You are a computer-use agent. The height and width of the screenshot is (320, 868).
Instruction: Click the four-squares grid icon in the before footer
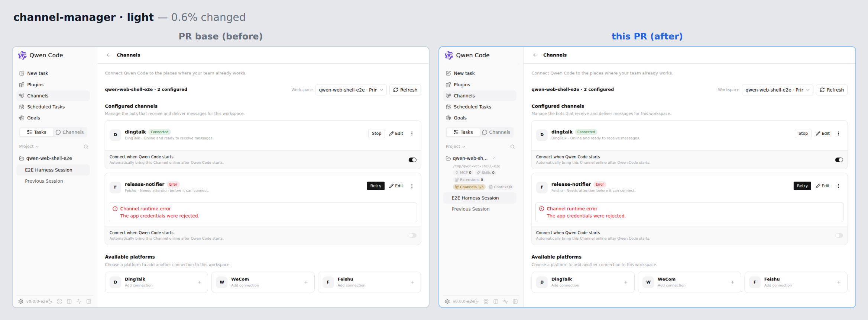pyautogui.click(x=59, y=301)
